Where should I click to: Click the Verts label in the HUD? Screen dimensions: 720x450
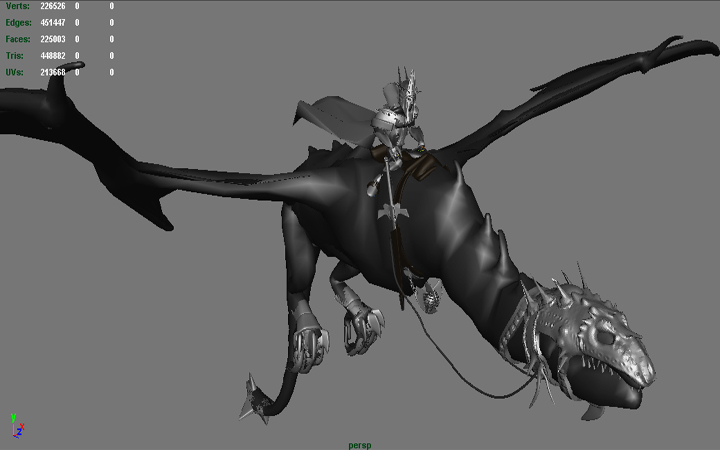(x=17, y=6)
